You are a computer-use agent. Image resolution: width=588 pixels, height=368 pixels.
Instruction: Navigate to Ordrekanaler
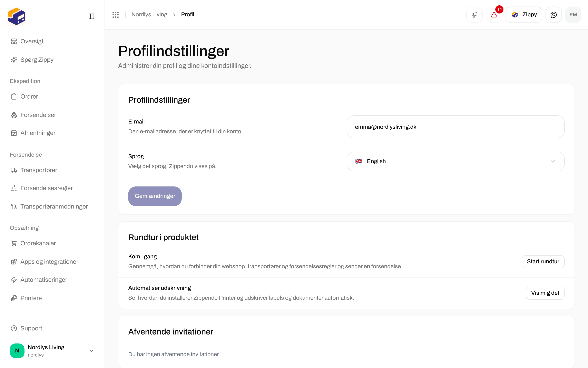tap(52, 243)
